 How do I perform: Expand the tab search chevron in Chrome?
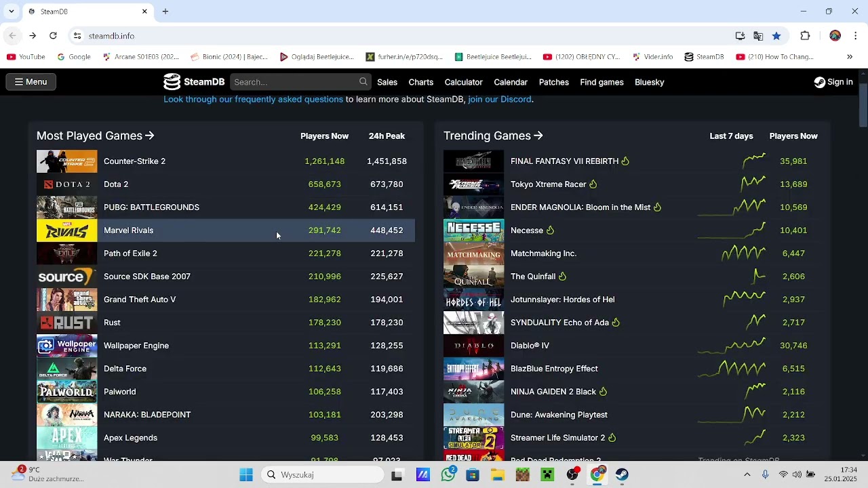(12, 12)
